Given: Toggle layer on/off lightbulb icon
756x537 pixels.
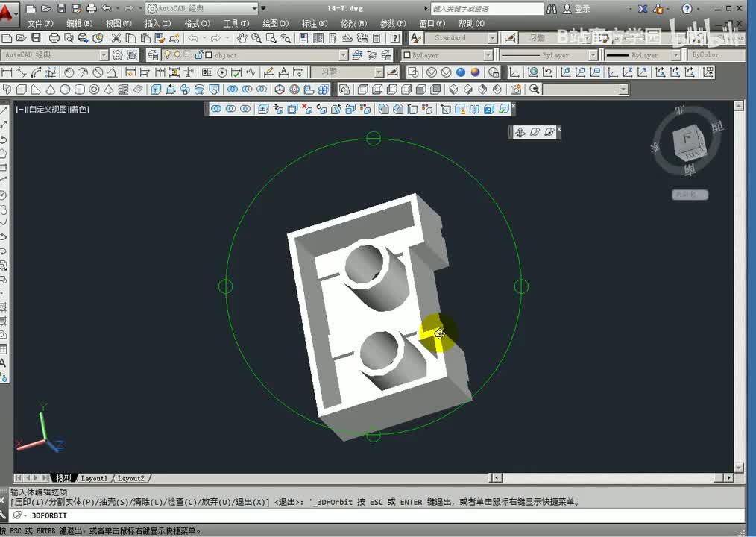Looking at the screenshot, I should point(167,55).
